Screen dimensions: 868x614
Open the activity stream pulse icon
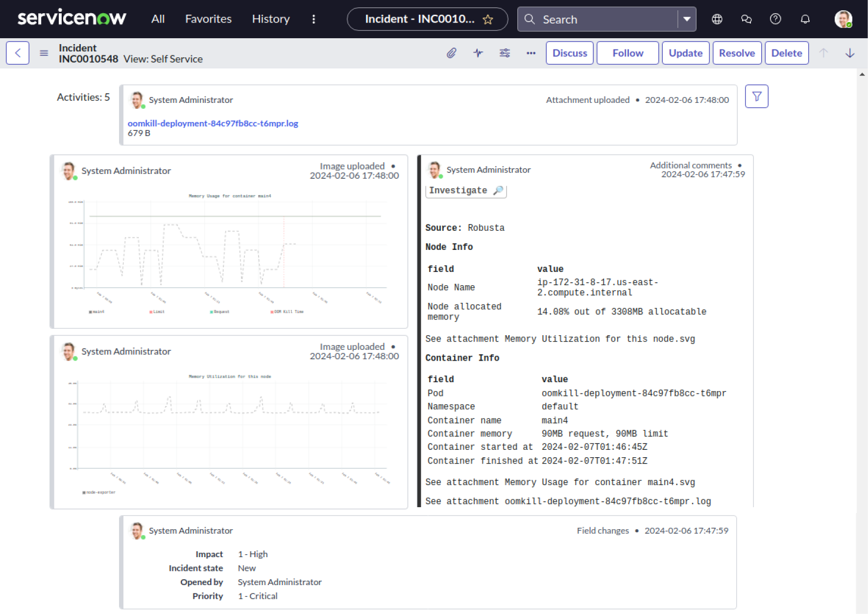point(478,53)
